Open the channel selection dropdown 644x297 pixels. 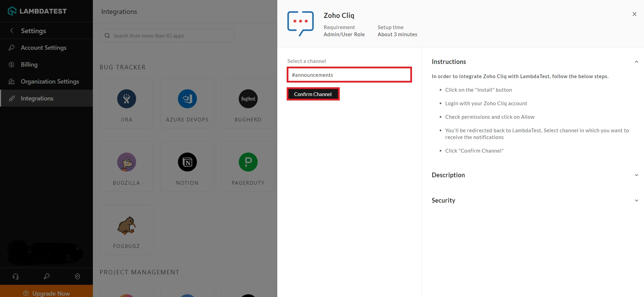(x=349, y=75)
